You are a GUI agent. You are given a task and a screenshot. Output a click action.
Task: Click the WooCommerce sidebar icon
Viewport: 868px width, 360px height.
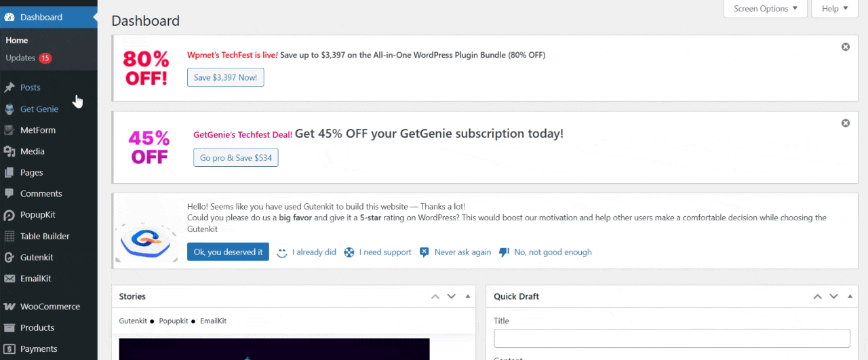coord(9,306)
